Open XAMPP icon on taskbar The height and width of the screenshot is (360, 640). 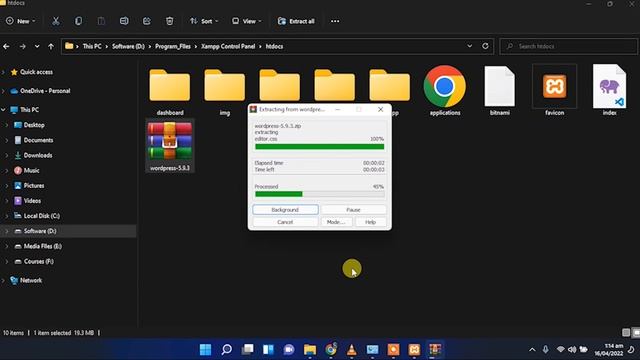(x=414, y=349)
